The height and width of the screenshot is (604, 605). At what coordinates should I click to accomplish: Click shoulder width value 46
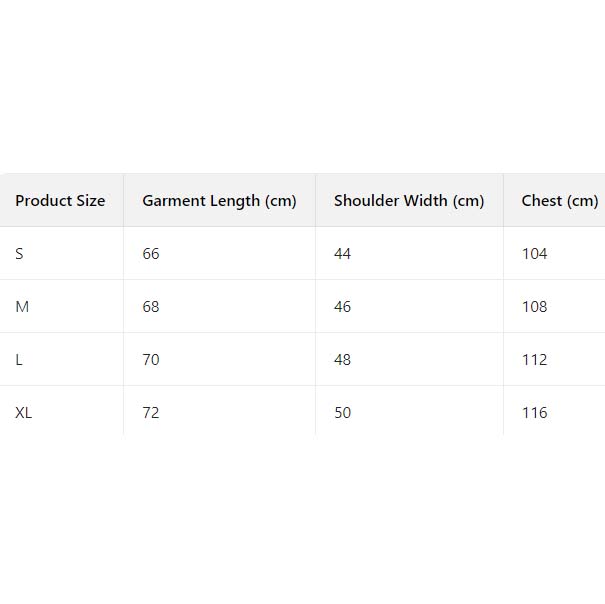[343, 307]
